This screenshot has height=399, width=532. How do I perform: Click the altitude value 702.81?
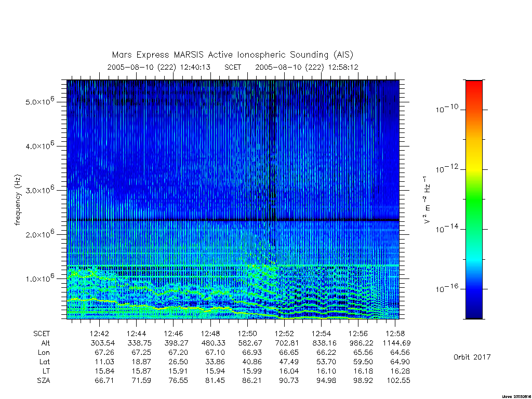pos(287,343)
